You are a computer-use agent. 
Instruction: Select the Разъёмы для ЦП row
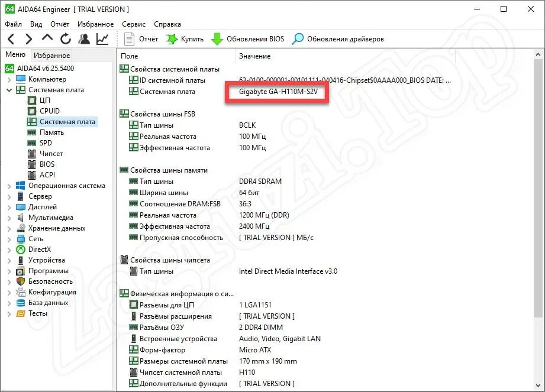coord(200,305)
